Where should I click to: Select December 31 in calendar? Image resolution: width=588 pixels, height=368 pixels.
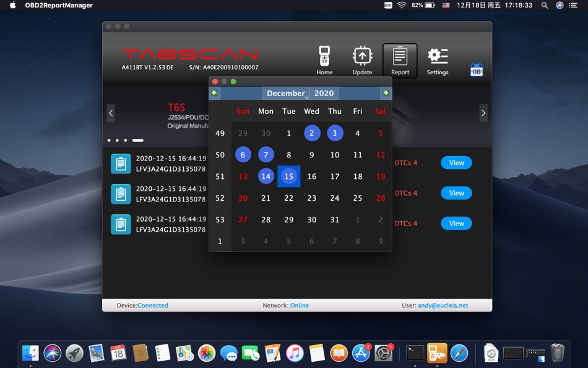click(335, 219)
